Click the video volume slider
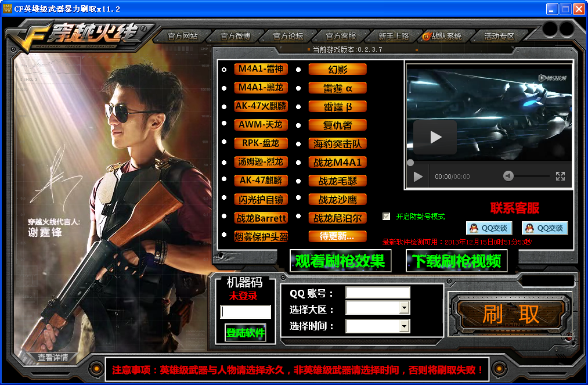This screenshot has width=588, height=385. (531, 175)
